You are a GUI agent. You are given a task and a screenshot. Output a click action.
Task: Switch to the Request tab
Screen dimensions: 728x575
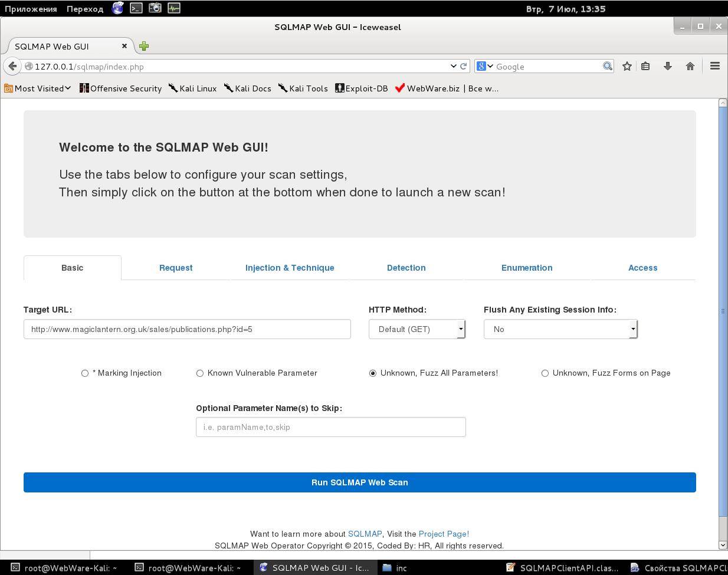(x=176, y=268)
